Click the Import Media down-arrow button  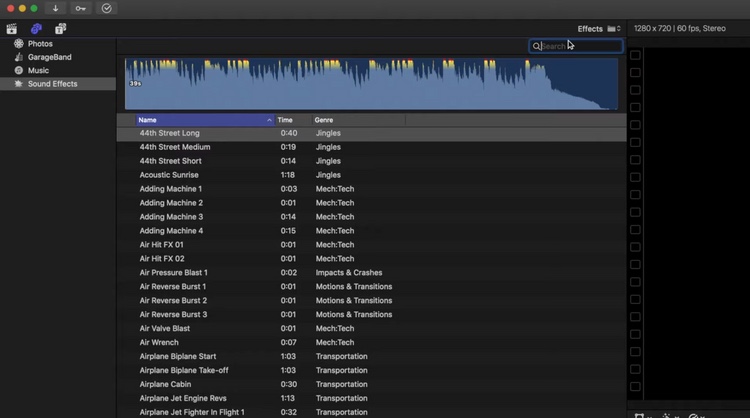(x=56, y=8)
